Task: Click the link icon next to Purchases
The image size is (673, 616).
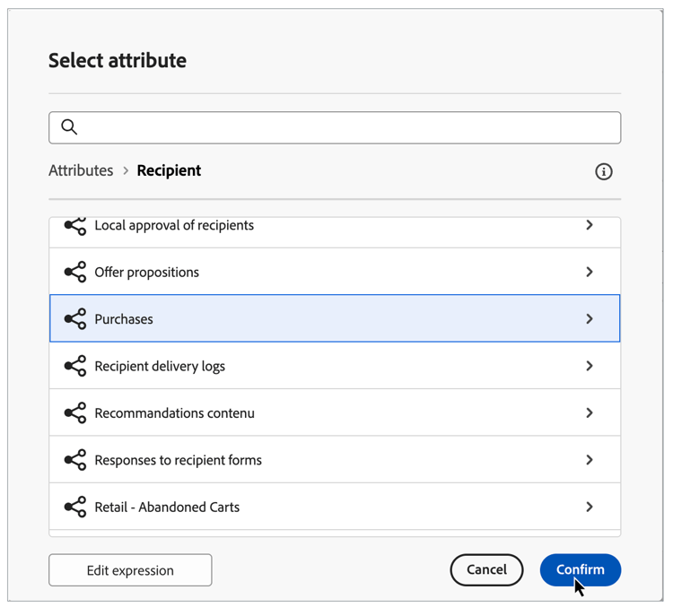Action: (x=75, y=319)
